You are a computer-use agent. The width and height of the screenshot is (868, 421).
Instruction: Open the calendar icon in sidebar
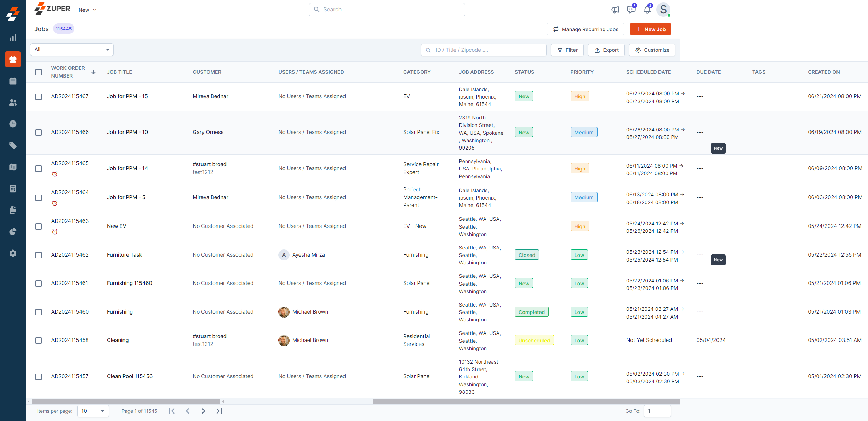[13, 81]
